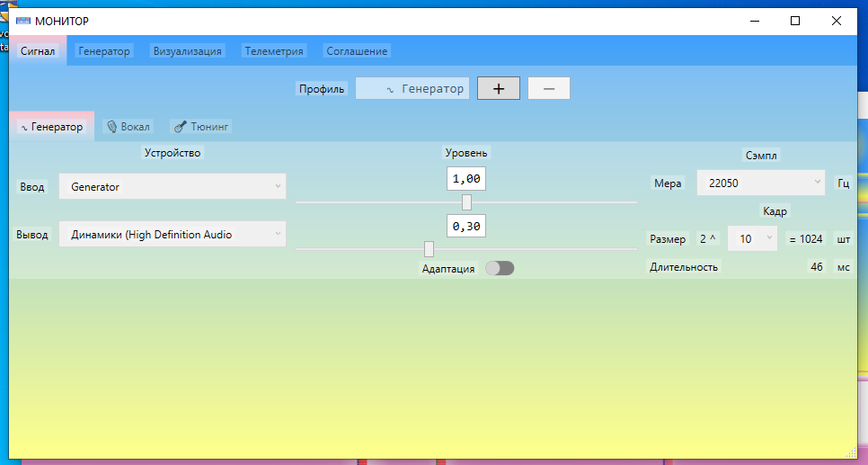Open the frame size exponent dropdown showing 10

click(x=752, y=239)
